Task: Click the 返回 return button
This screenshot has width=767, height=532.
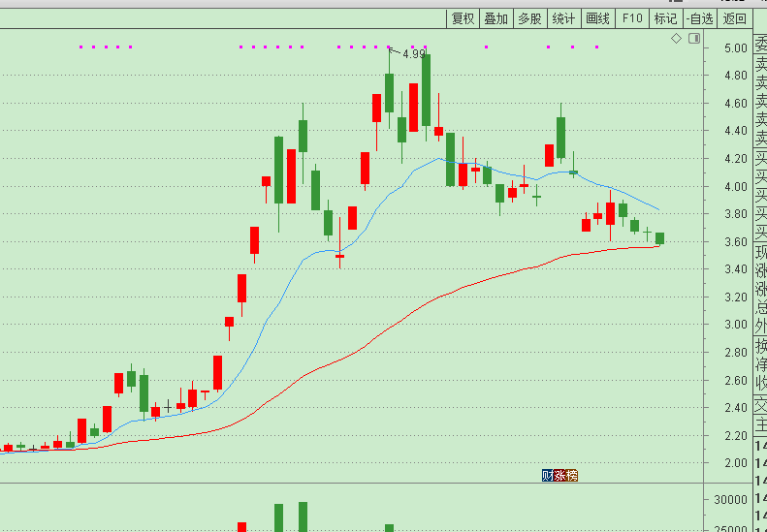Action: click(735, 18)
